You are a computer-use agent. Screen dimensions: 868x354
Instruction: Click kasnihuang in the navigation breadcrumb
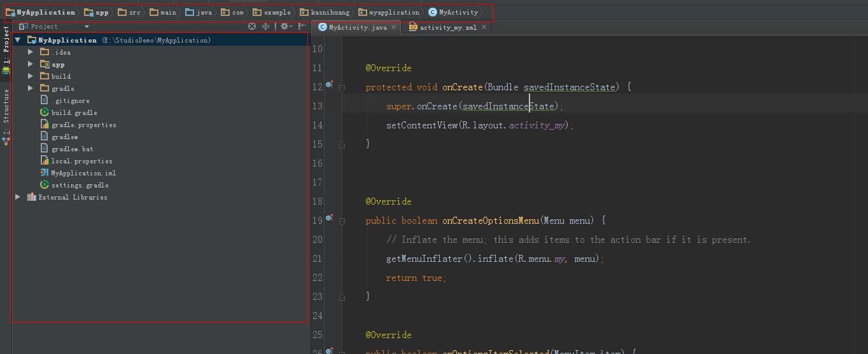pos(325,12)
